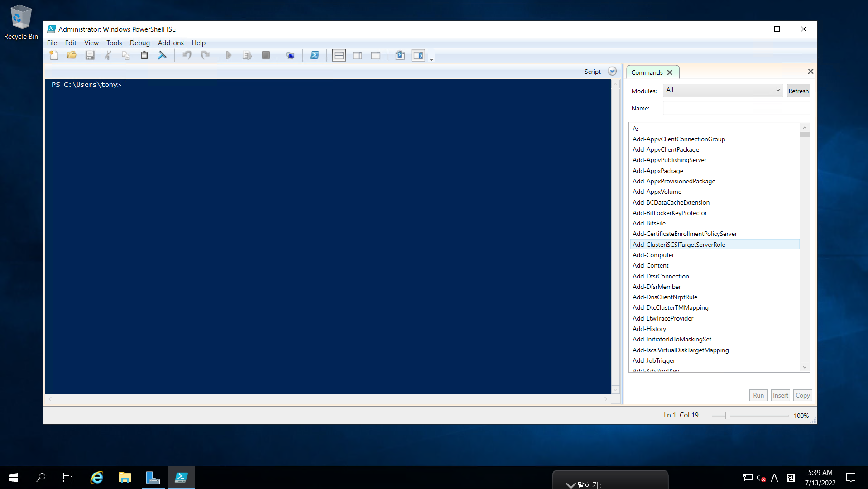
Task: Click in the PowerShell console prompt area
Action: click(x=328, y=236)
